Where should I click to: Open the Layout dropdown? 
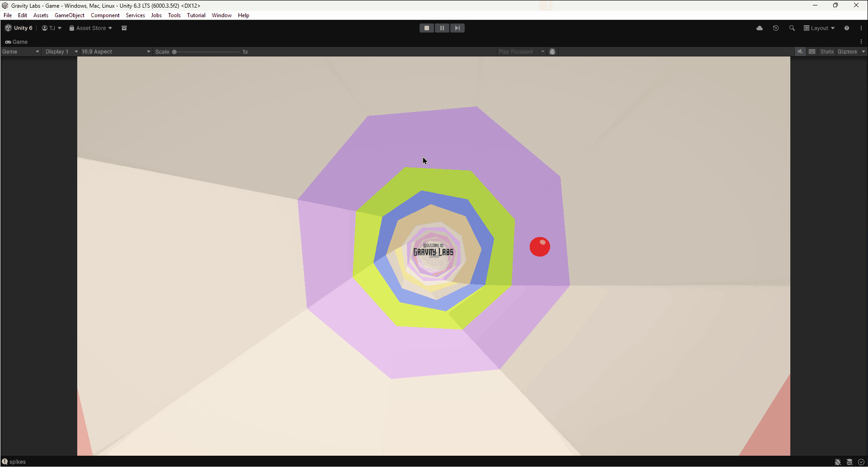819,28
